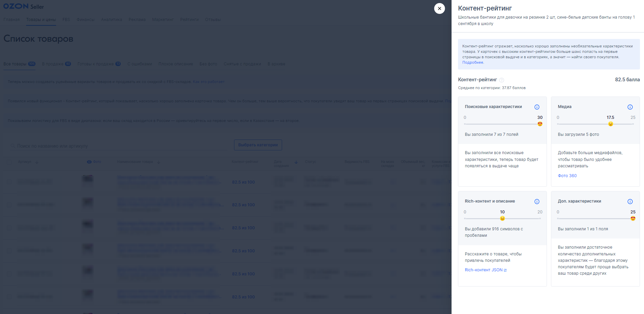Click the OZON Seller logo

coord(23,6)
